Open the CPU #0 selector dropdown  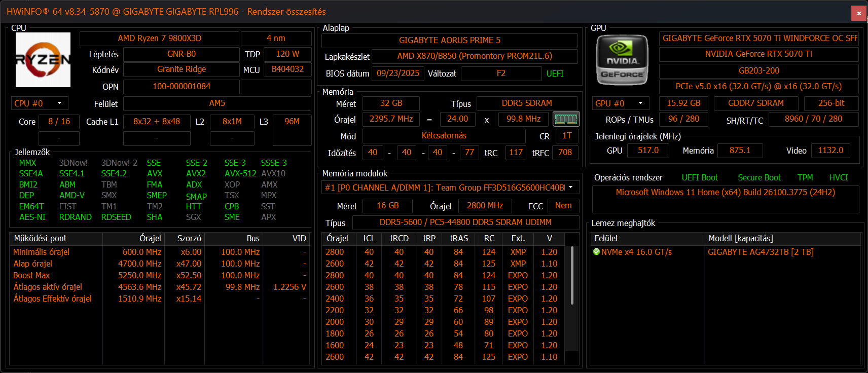[x=40, y=103]
